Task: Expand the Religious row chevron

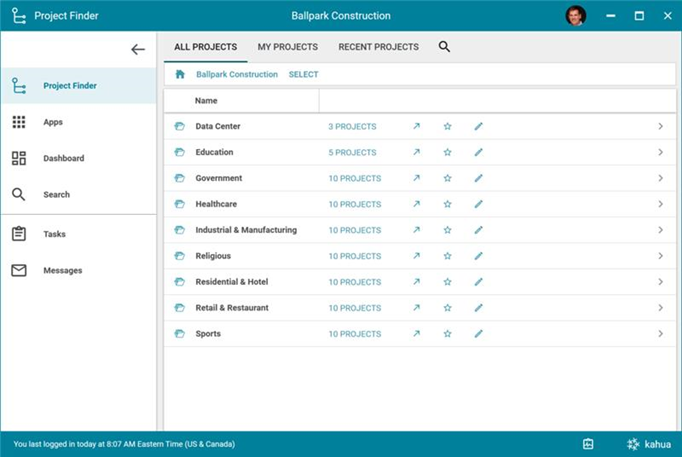Action: tap(660, 256)
